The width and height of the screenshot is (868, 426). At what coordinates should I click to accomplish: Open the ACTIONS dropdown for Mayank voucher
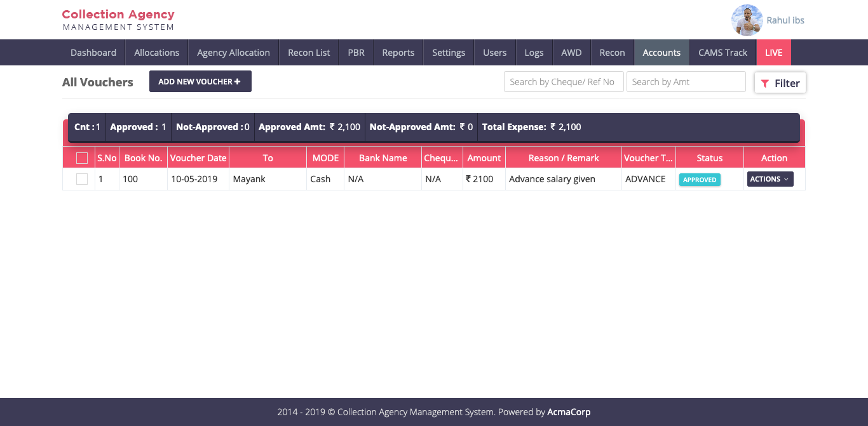770,179
